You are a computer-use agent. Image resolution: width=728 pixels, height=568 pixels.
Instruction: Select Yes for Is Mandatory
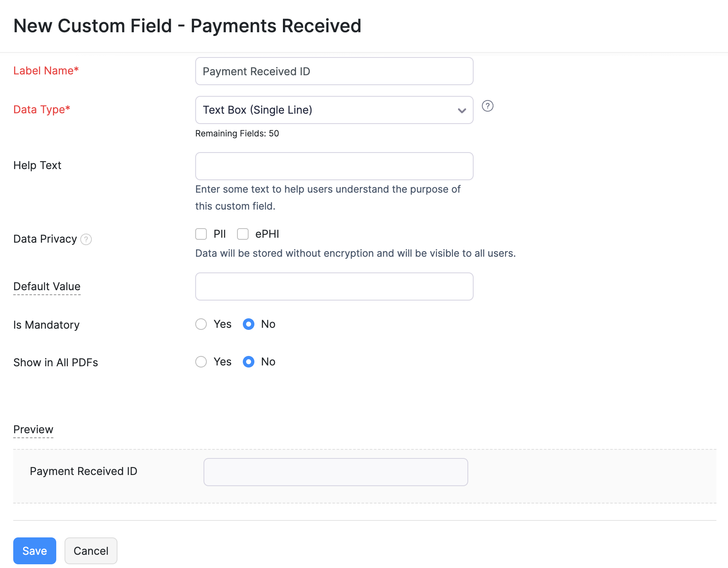point(201,324)
